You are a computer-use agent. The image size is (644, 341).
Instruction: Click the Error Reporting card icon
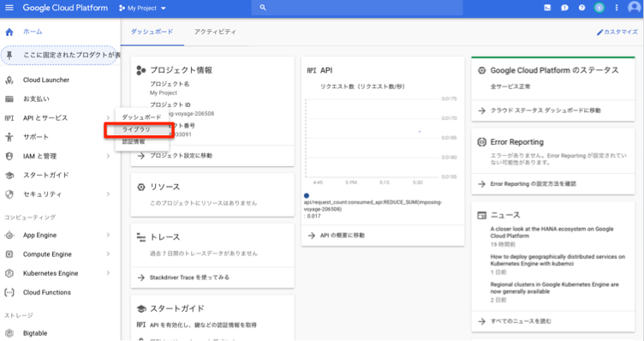pyautogui.click(x=482, y=142)
